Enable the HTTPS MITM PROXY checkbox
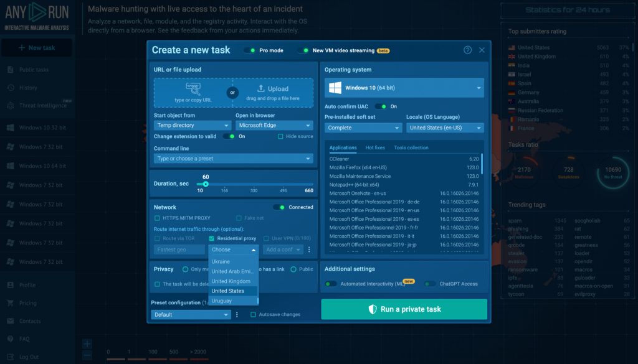The image size is (638, 364). (x=157, y=218)
